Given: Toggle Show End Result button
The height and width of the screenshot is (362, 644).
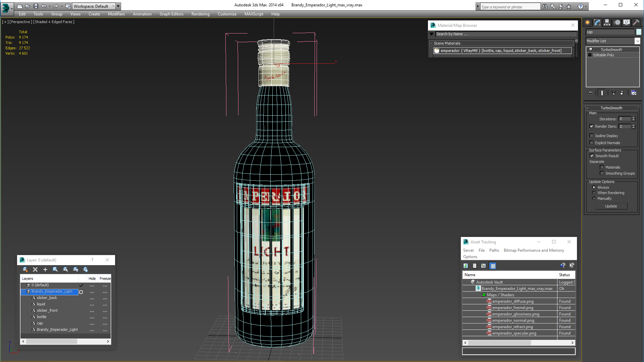Looking at the screenshot, I should [x=602, y=93].
